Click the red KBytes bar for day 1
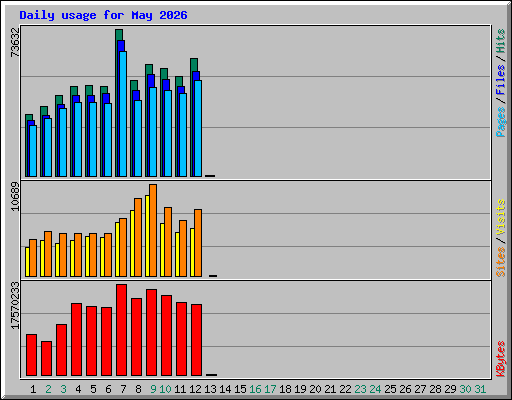This screenshot has width=512, height=400. pyautogui.click(x=31, y=355)
